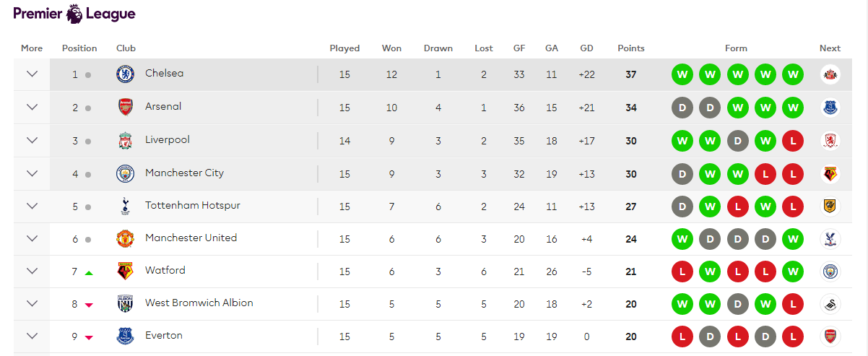Click Arsenal's first grey D form result
Screen dimensions: 868x356
coord(682,108)
